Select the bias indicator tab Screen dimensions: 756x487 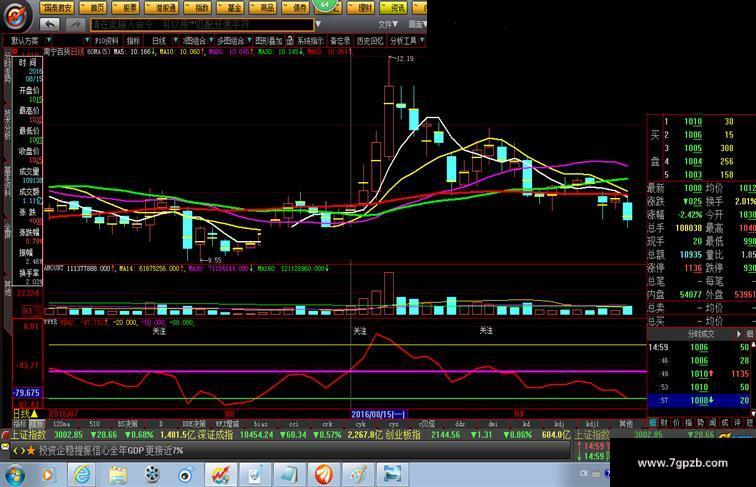click(x=260, y=424)
